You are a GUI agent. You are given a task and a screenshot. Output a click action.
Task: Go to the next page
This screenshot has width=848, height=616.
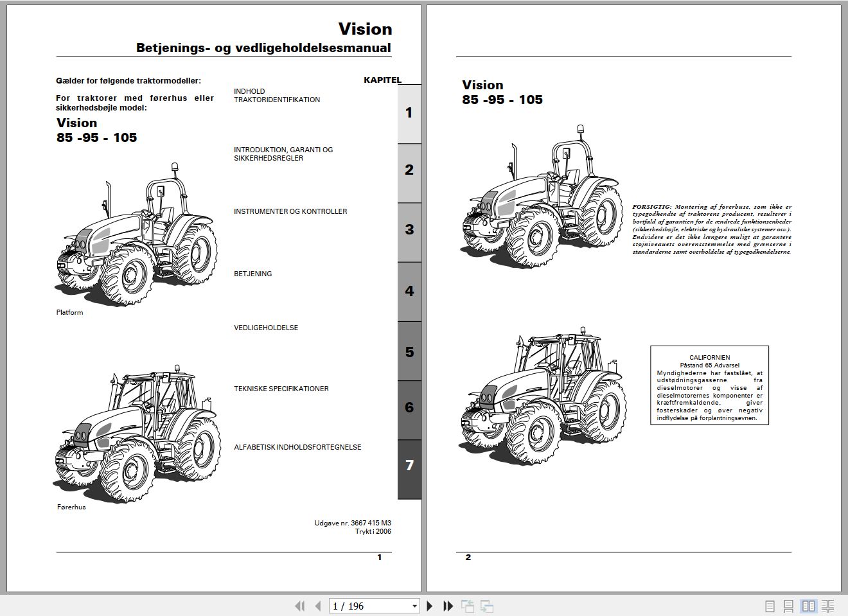pyautogui.click(x=430, y=606)
